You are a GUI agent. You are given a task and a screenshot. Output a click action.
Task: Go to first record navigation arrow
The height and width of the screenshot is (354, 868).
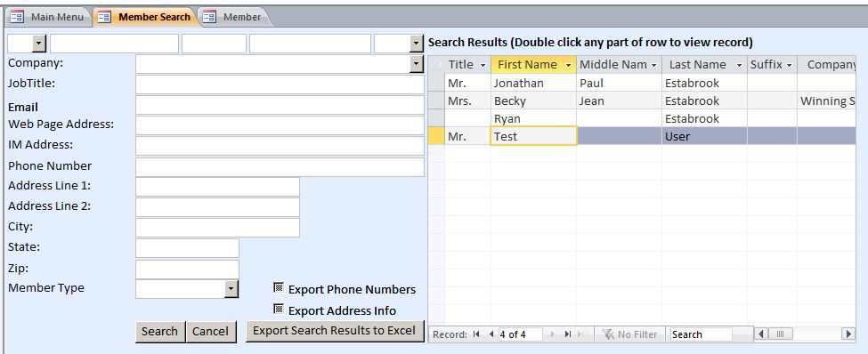tap(476, 334)
